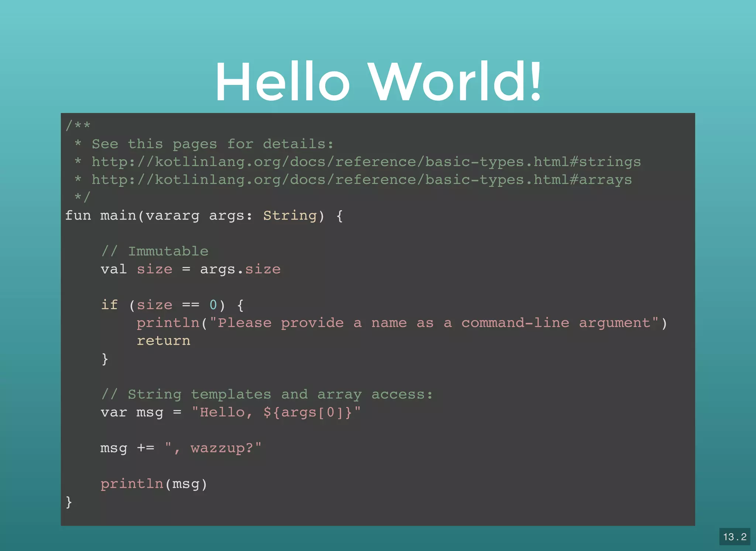Click the '// String templates and array access:' comment
756x551 pixels.
point(267,395)
